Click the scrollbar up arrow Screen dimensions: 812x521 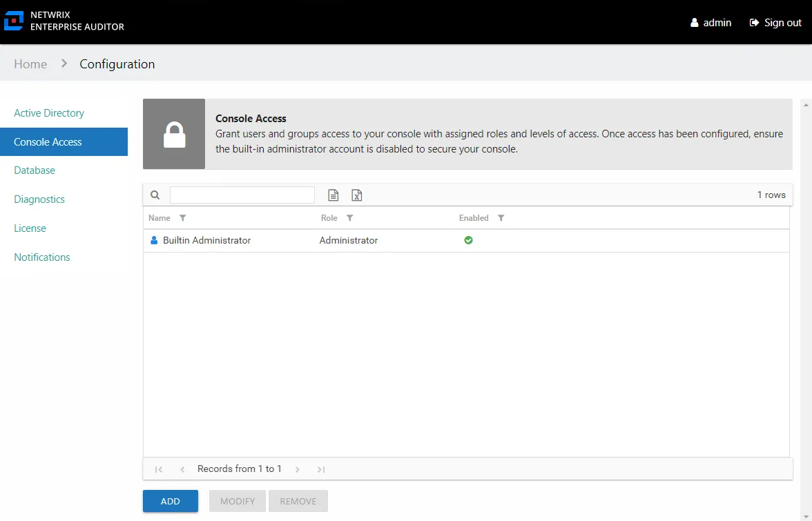click(806, 105)
